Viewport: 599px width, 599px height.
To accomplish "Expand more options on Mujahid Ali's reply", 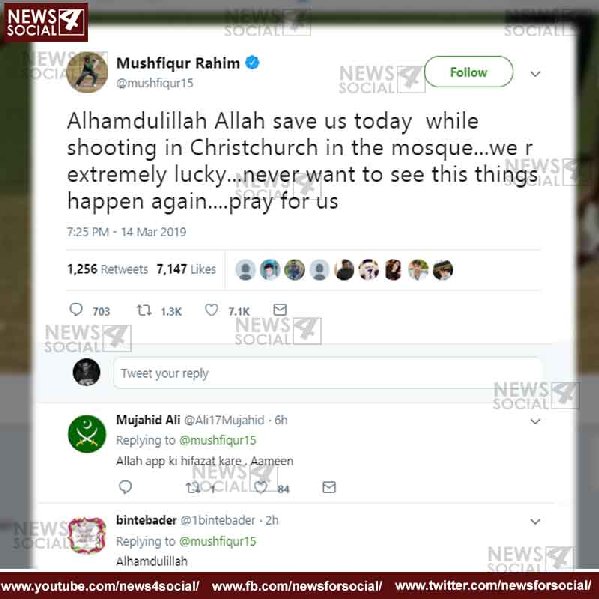I will click(x=535, y=421).
